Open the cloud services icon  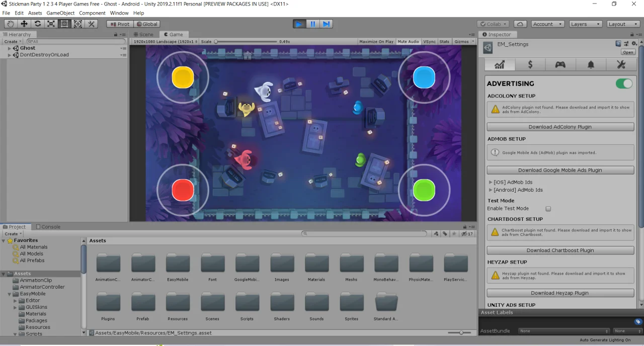coord(520,24)
